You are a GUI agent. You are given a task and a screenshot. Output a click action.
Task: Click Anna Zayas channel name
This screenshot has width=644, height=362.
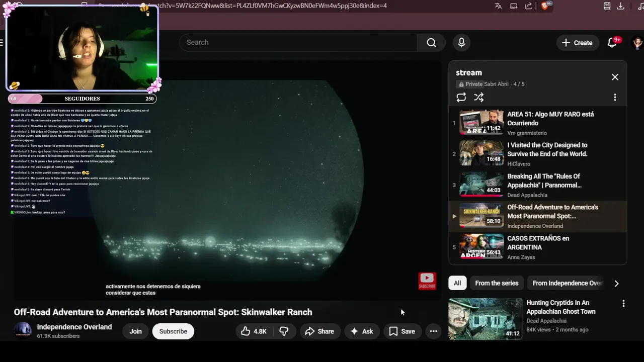tap(521, 257)
